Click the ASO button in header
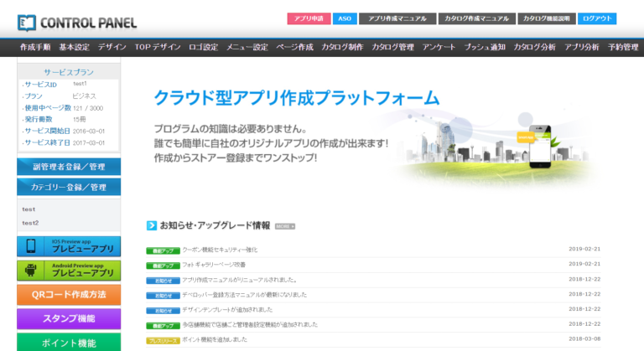The height and width of the screenshot is (351, 644). pyautogui.click(x=344, y=18)
